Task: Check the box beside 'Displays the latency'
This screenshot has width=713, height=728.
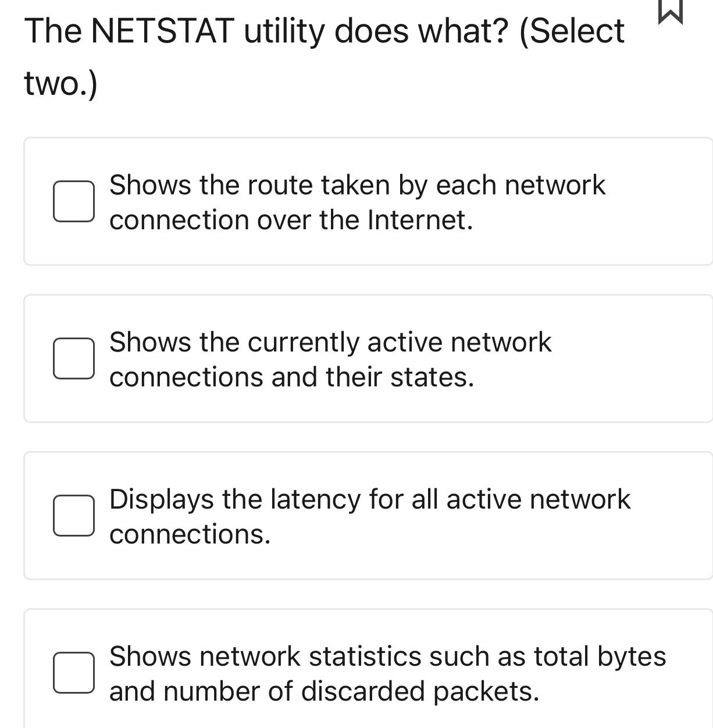Action: click(73, 515)
